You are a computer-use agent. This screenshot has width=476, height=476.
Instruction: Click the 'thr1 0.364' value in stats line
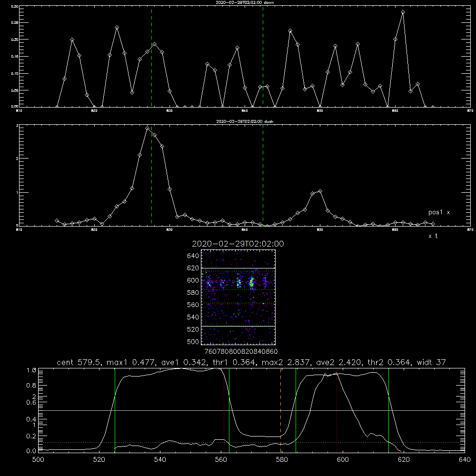point(235,362)
